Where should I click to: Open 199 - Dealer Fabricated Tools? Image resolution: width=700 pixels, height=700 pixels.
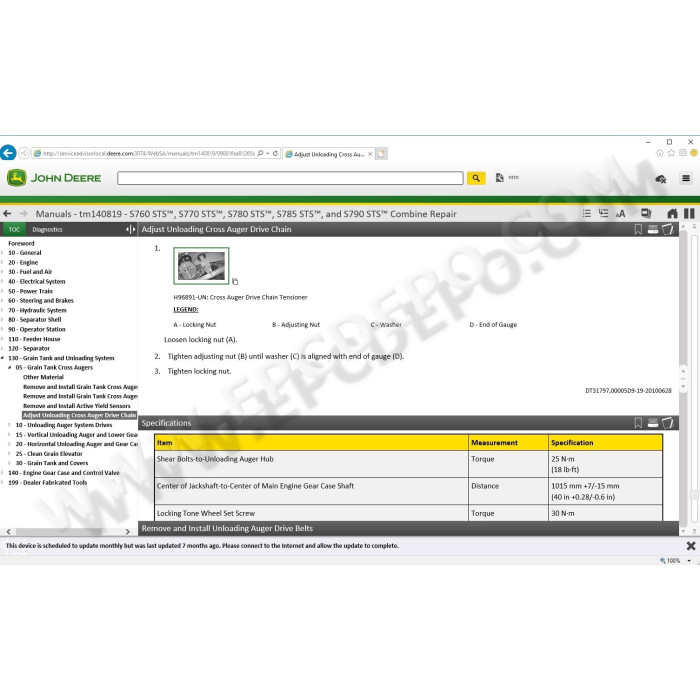[x=47, y=482]
